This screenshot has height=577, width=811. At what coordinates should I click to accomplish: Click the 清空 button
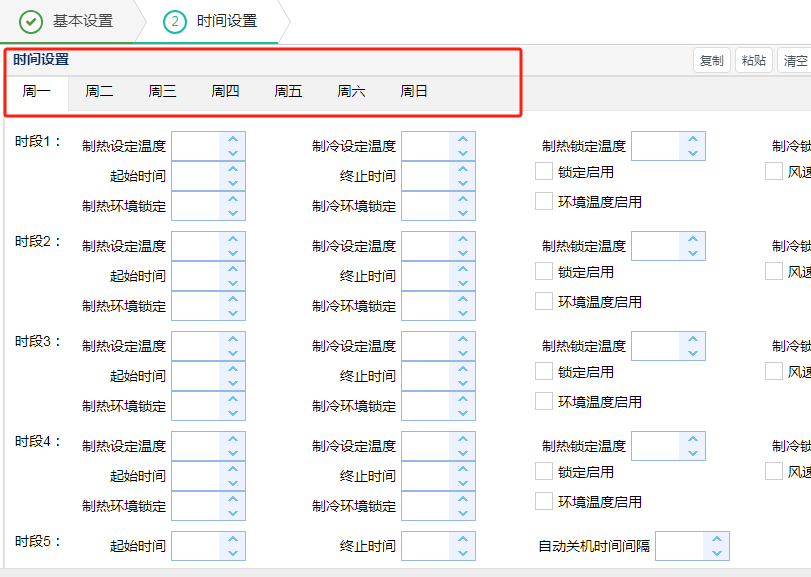795,61
